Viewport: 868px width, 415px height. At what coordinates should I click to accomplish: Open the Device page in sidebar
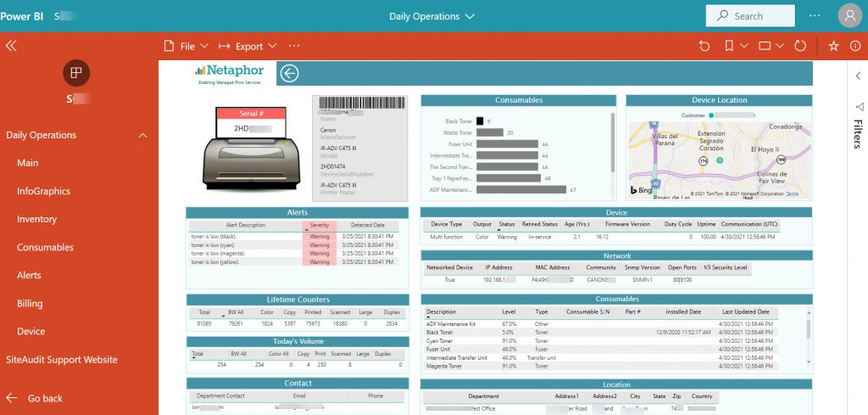tap(31, 331)
